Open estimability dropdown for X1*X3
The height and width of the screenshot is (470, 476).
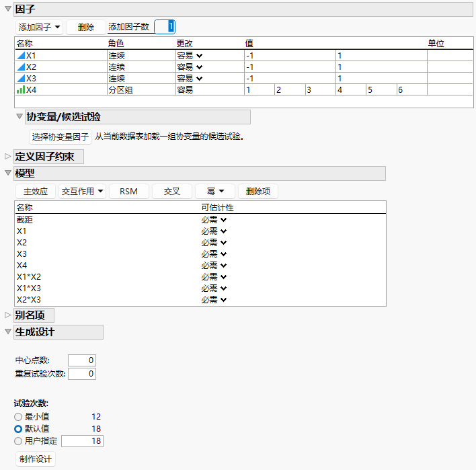(223, 288)
